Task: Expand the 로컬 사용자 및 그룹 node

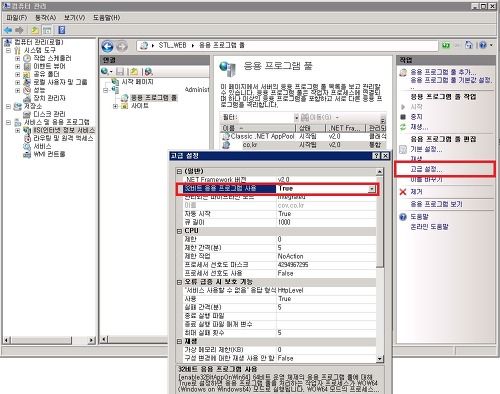Action: pyautogui.click(x=18, y=82)
